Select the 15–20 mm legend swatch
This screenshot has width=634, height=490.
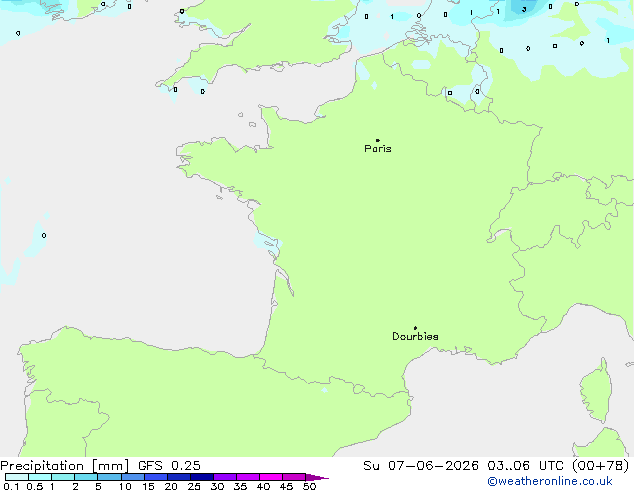pos(156,477)
